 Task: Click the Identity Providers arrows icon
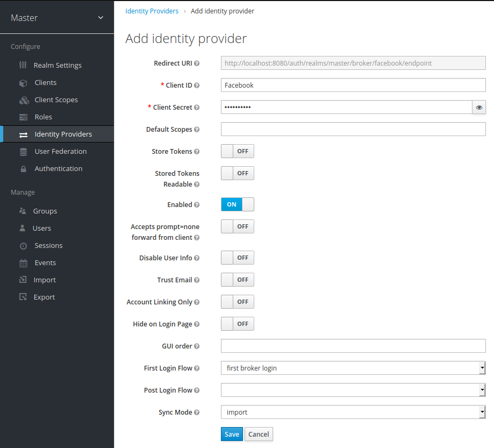pos(23,135)
